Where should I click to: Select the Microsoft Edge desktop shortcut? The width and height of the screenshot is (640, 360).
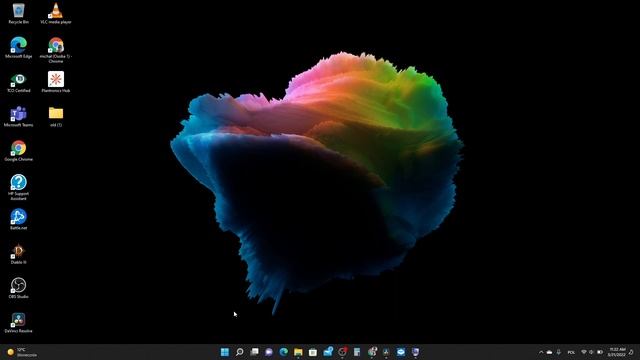pyautogui.click(x=18, y=47)
